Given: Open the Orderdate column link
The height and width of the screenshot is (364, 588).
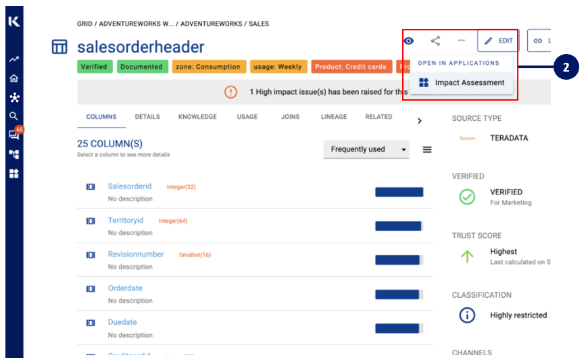Looking at the screenshot, I should click(125, 288).
